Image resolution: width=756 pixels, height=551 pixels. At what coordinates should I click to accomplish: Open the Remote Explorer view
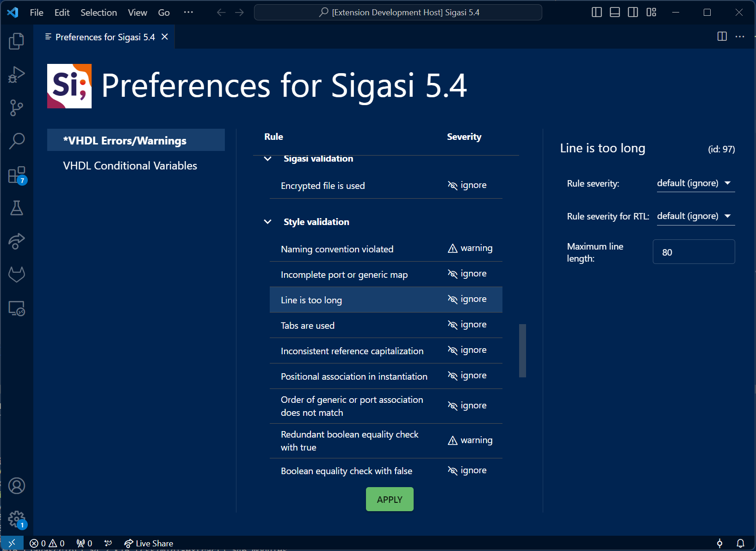click(x=17, y=308)
